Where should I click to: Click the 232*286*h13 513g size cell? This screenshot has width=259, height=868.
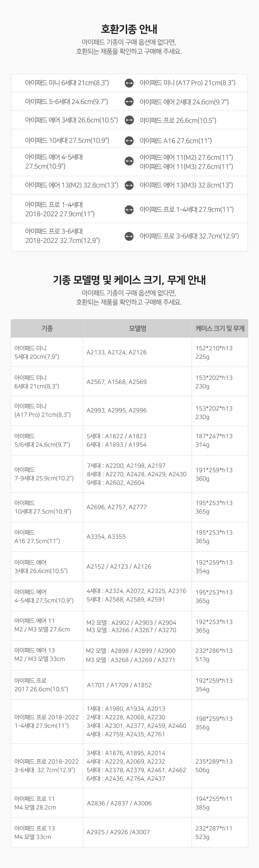(214, 655)
